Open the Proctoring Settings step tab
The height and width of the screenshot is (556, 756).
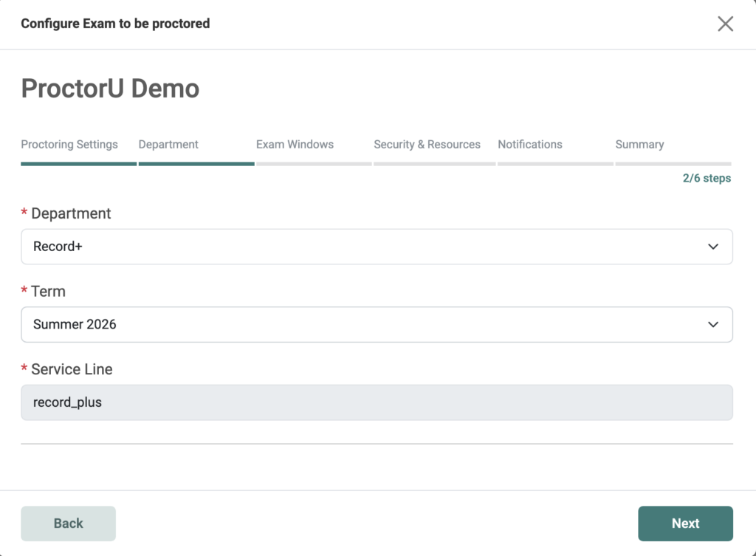[69, 145]
